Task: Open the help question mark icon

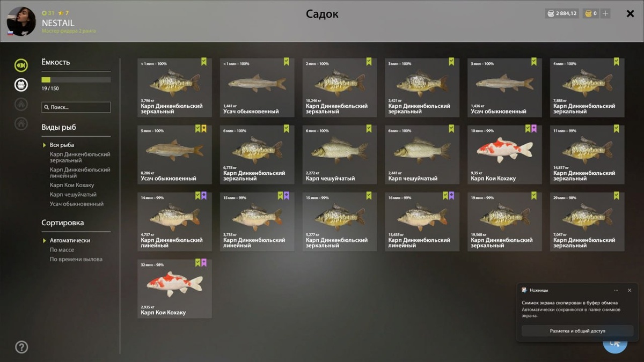Action: tap(21, 347)
